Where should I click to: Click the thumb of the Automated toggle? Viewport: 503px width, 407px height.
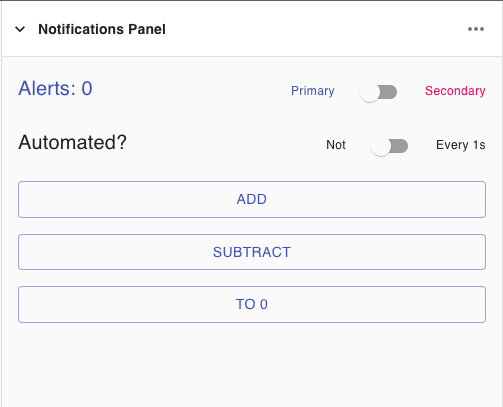(x=381, y=146)
